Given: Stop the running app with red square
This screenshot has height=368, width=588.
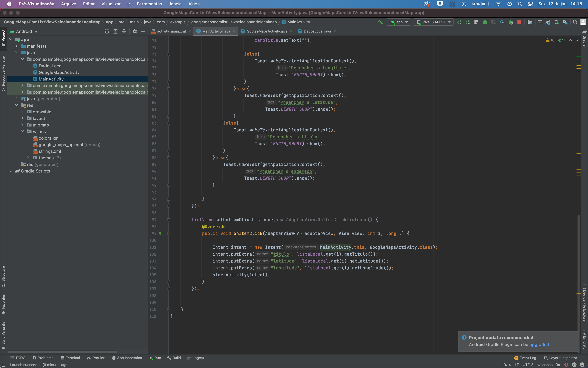Looking at the screenshot, I should 519,22.
